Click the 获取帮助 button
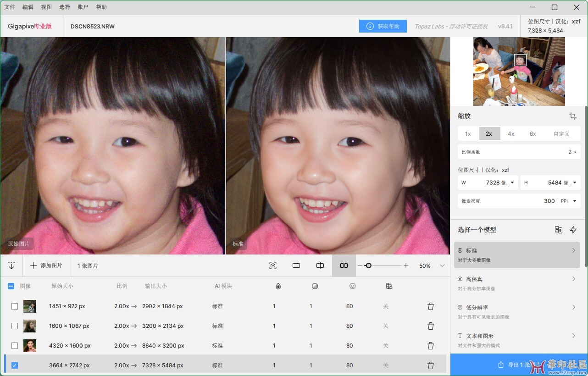588x376 pixels. click(383, 26)
